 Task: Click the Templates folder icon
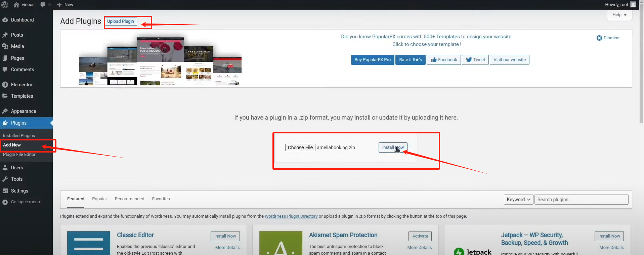(5, 96)
